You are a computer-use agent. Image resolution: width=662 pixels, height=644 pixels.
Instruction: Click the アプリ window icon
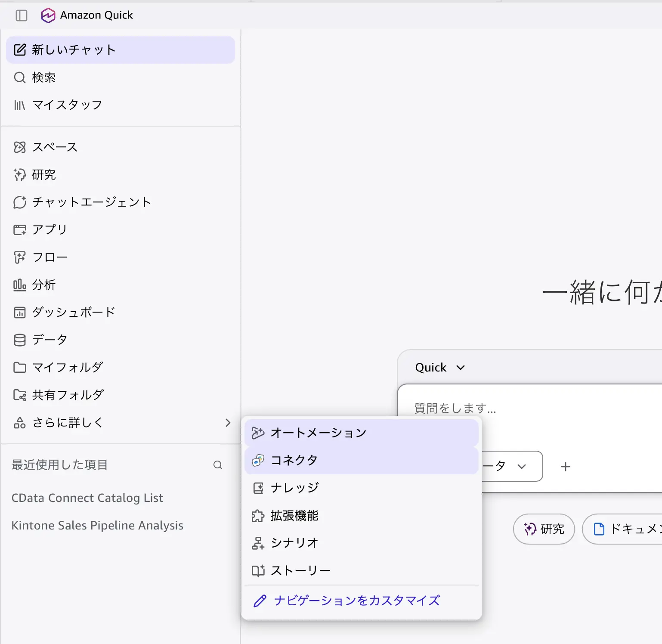20,230
